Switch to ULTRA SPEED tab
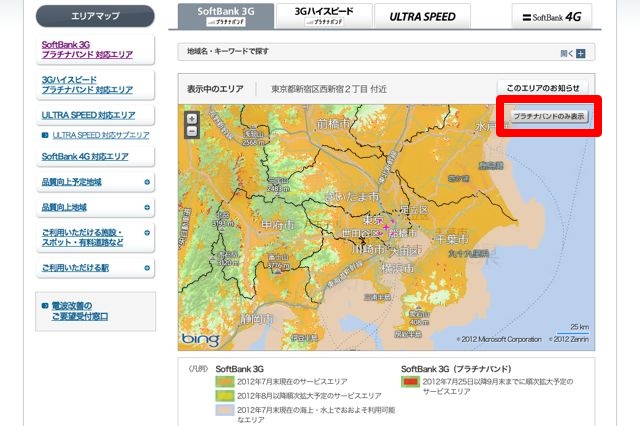The width and height of the screenshot is (640, 426). click(x=422, y=16)
